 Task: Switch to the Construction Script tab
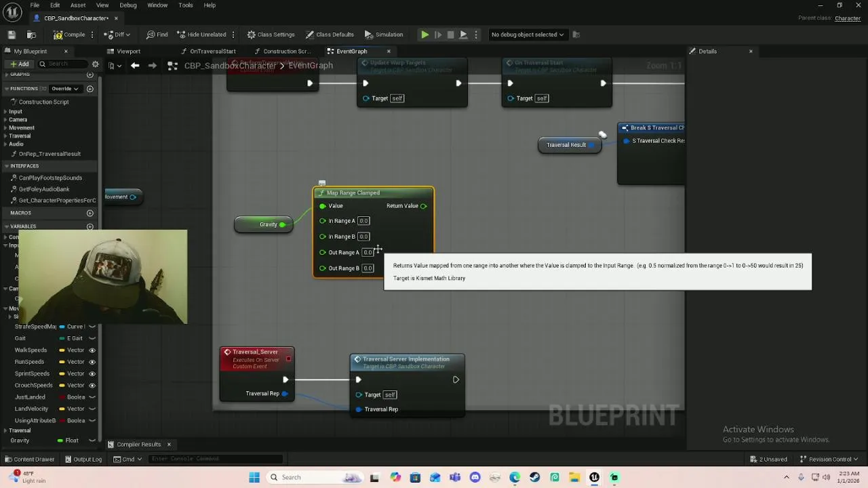282,52
